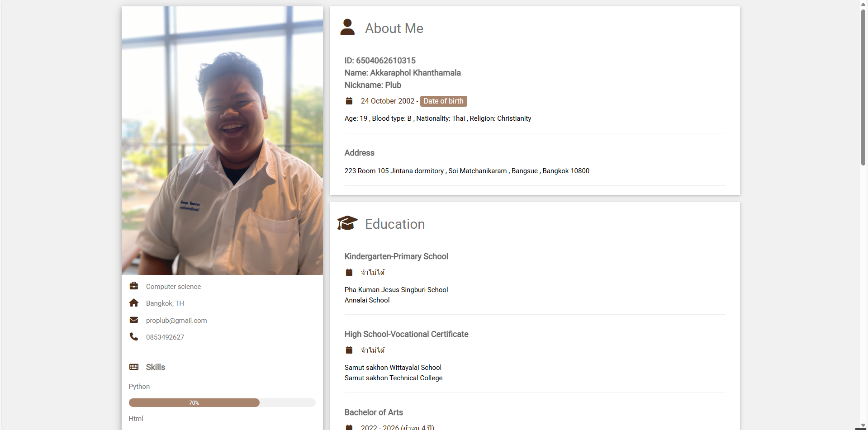
Task: Click the envelope icon beside the email
Action: click(x=134, y=320)
